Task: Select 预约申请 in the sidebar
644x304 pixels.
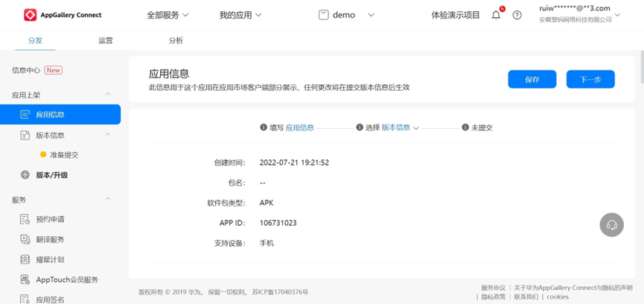Action: (50, 219)
